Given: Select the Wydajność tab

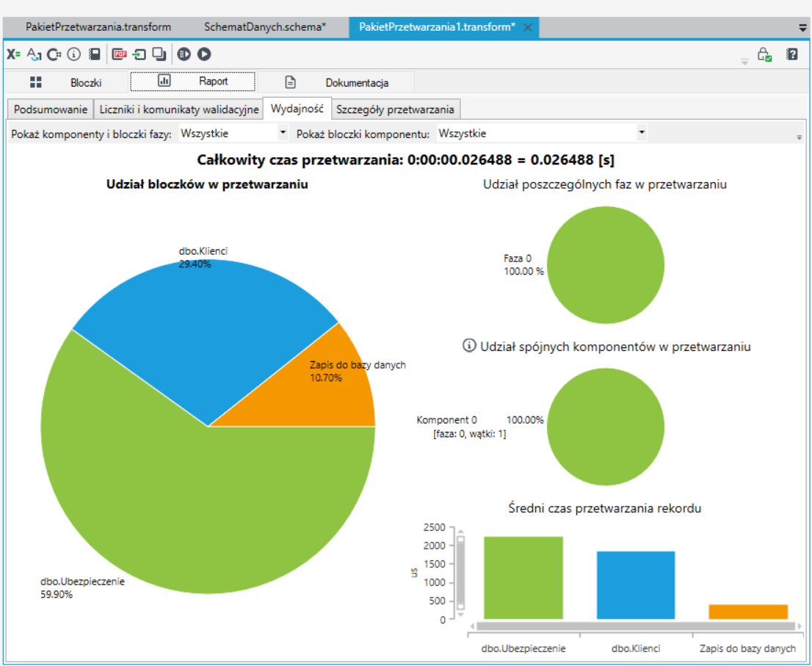Looking at the screenshot, I should 297,109.
